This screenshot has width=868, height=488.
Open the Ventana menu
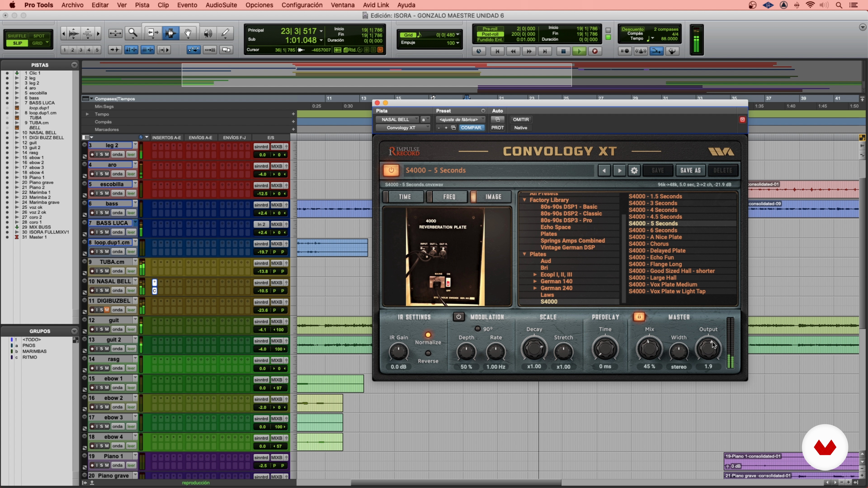(x=342, y=5)
